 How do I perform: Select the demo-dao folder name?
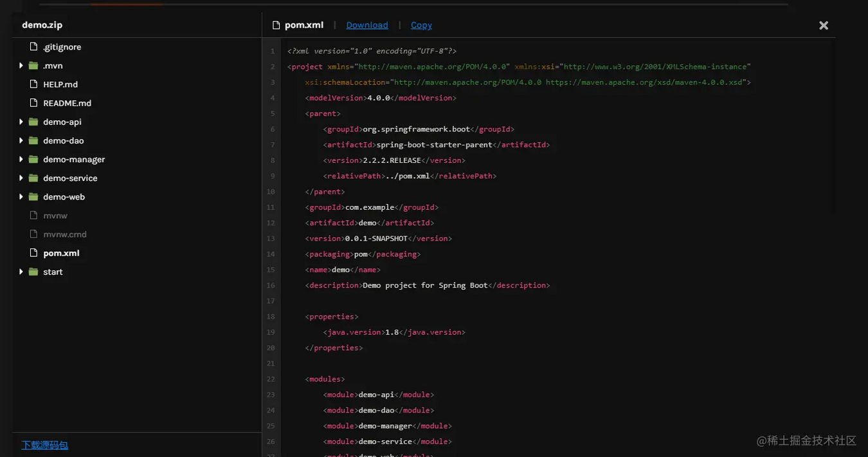(64, 140)
